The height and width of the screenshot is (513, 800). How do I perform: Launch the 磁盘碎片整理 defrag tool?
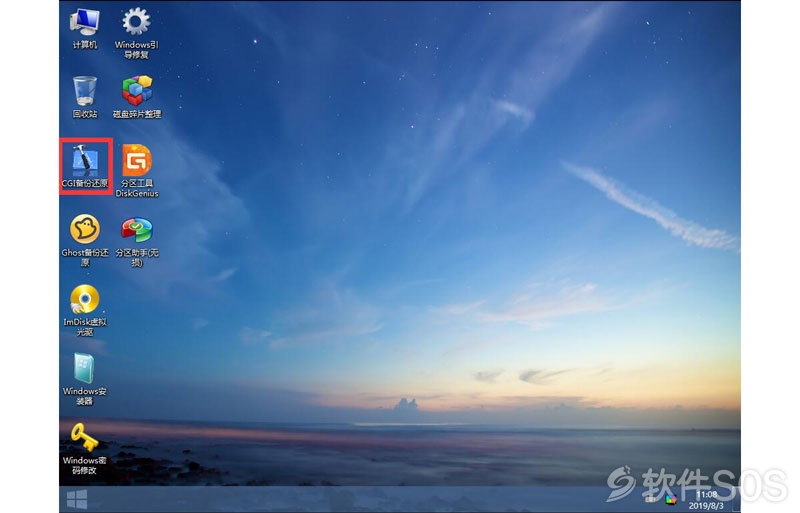point(137,97)
